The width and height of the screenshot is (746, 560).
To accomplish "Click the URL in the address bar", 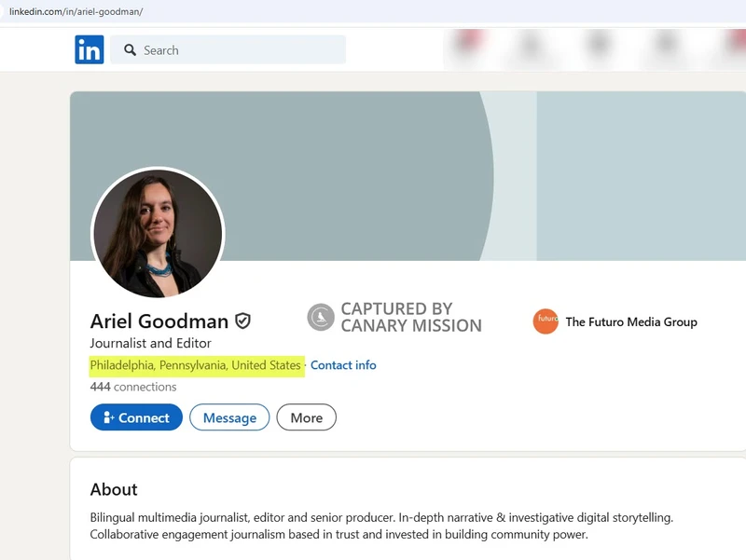I will [x=76, y=11].
